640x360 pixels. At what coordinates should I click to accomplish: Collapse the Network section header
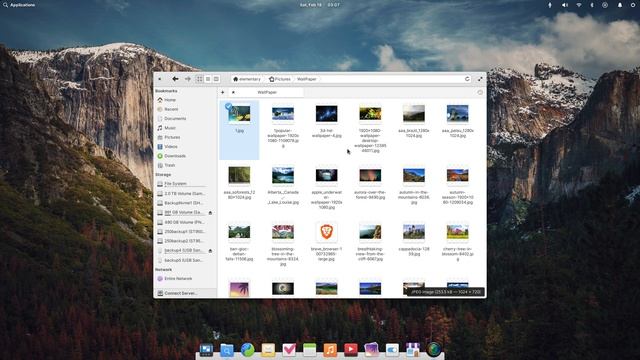pyautogui.click(x=164, y=269)
